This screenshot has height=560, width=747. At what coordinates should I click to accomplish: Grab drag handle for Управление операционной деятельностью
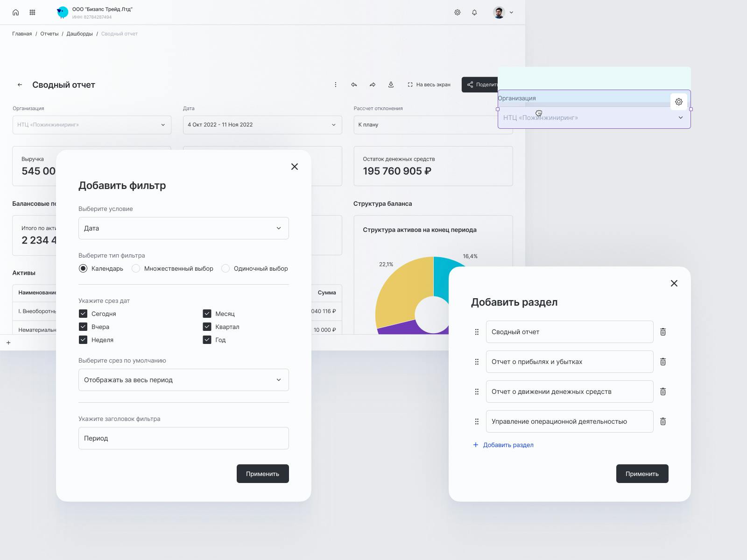coord(477,421)
